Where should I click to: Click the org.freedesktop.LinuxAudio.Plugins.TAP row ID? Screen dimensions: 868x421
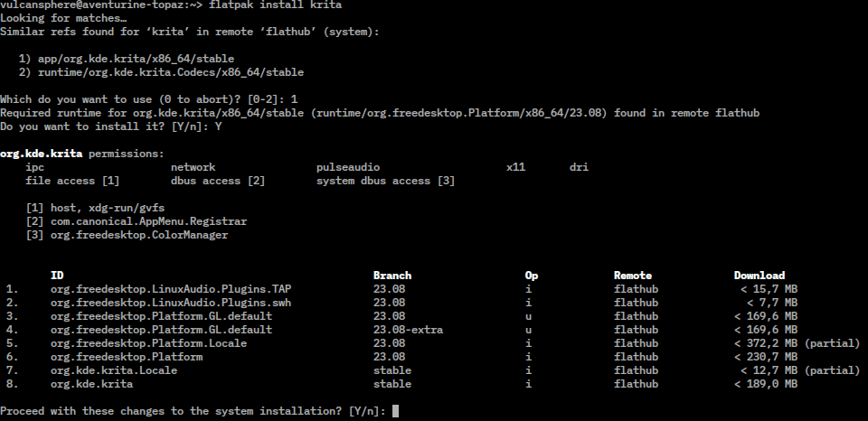click(171, 289)
